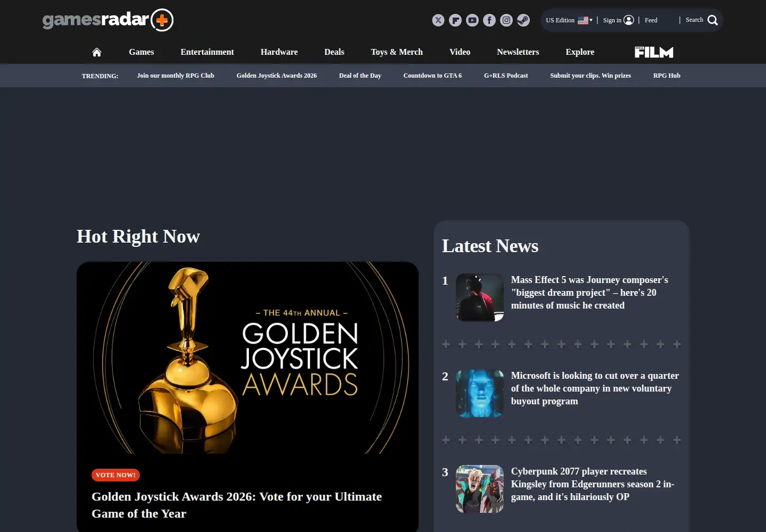The height and width of the screenshot is (532, 766).
Task: Click Join our monthly RPG Club
Action: pos(176,76)
